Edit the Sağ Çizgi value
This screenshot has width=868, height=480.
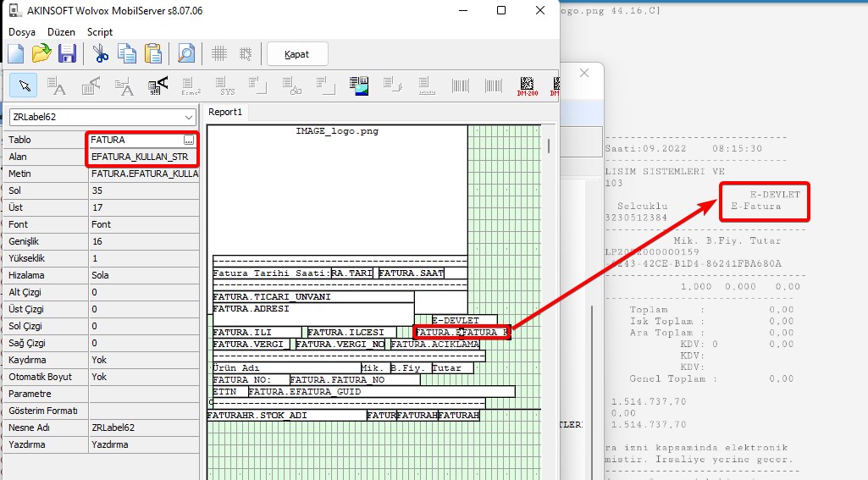coord(144,343)
